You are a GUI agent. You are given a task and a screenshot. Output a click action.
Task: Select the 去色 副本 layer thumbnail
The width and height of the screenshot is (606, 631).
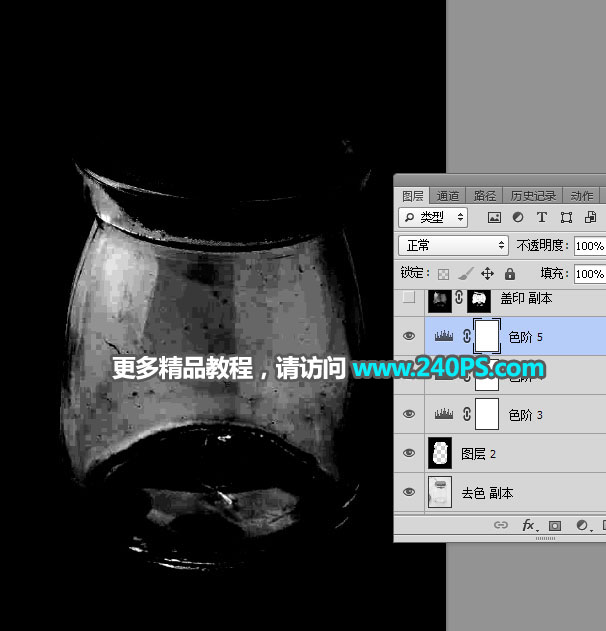(x=440, y=492)
